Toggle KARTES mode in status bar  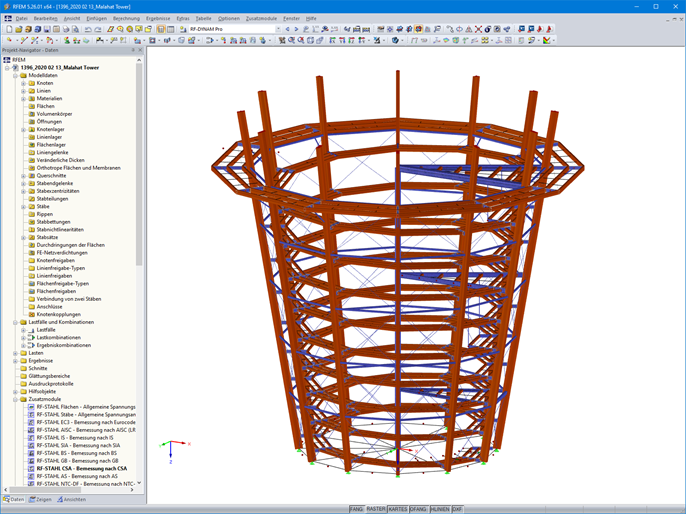[x=398, y=509]
